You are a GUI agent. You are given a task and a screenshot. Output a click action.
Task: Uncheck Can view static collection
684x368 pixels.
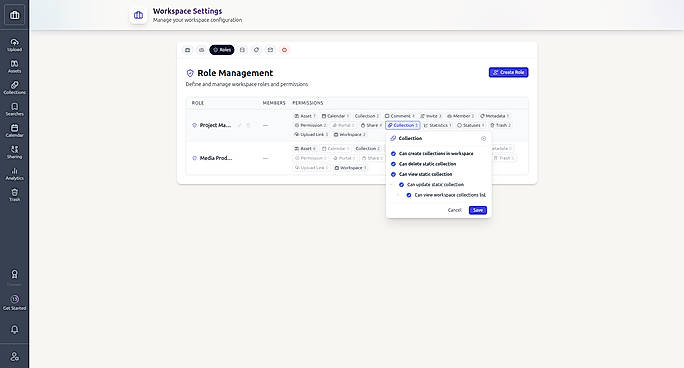tap(393, 174)
